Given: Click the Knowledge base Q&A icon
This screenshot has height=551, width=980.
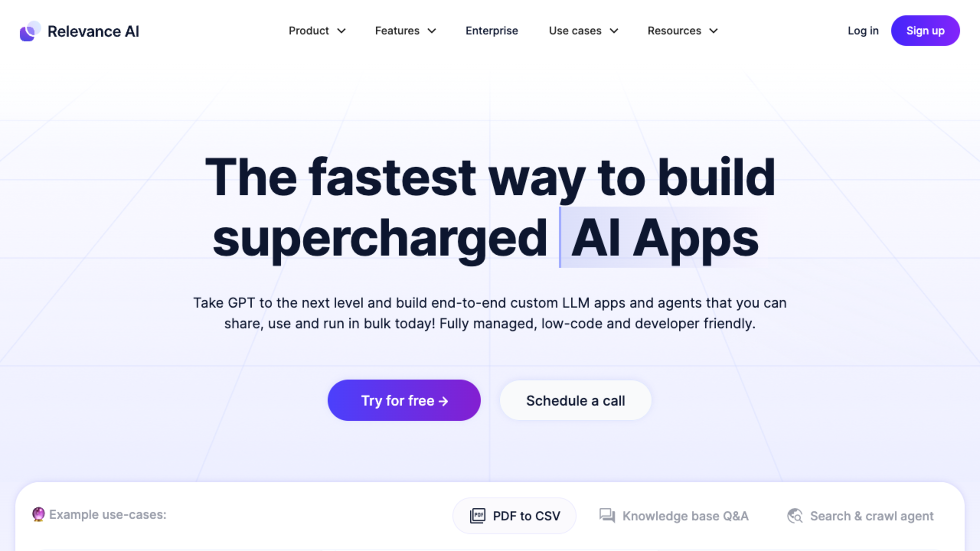Looking at the screenshot, I should point(606,515).
